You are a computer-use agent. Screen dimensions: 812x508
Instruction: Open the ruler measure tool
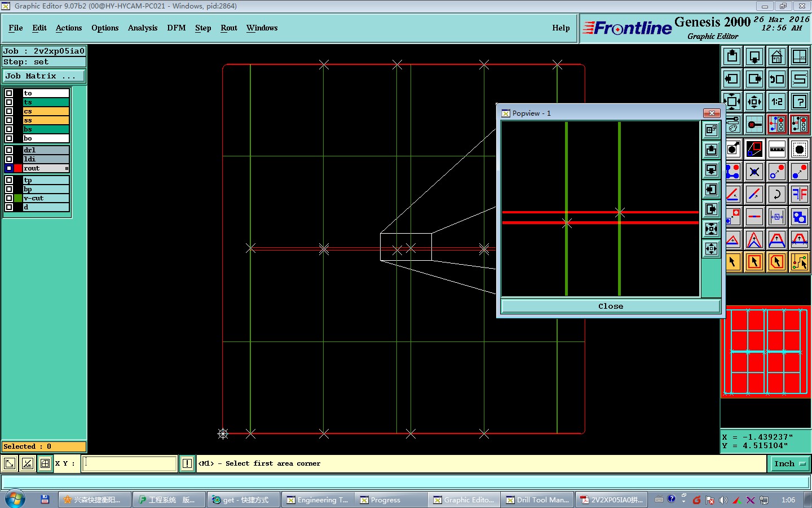[777, 149]
